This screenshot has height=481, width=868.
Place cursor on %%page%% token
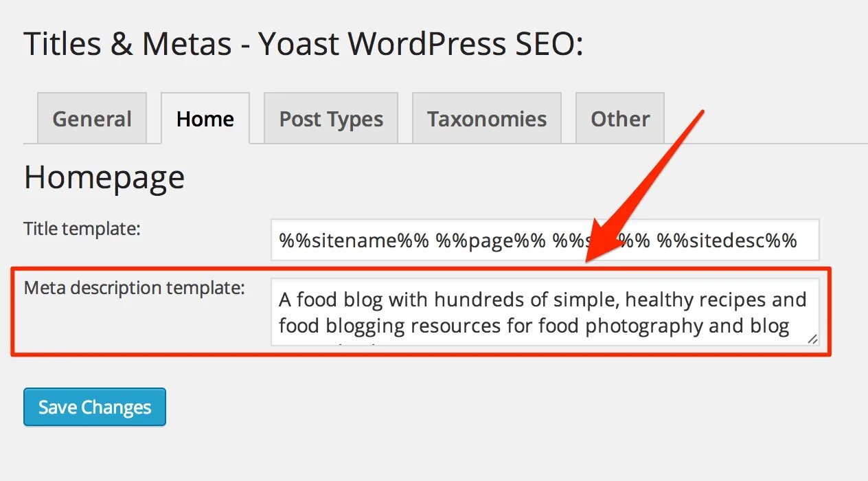(490, 240)
